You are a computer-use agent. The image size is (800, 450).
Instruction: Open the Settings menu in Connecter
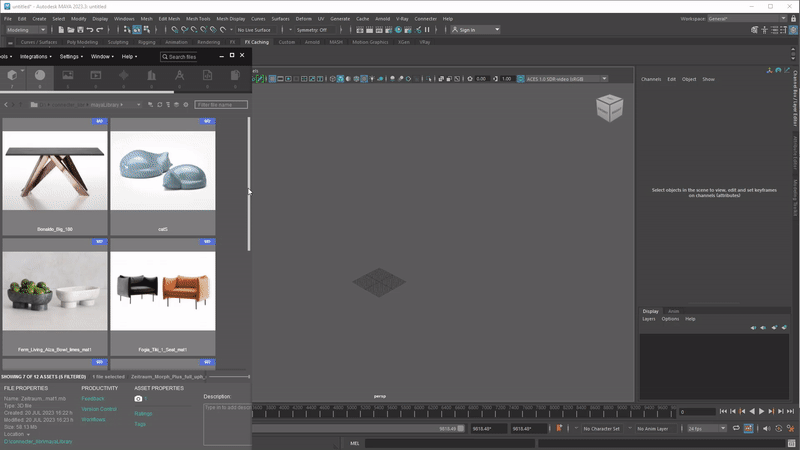click(71, 57)
